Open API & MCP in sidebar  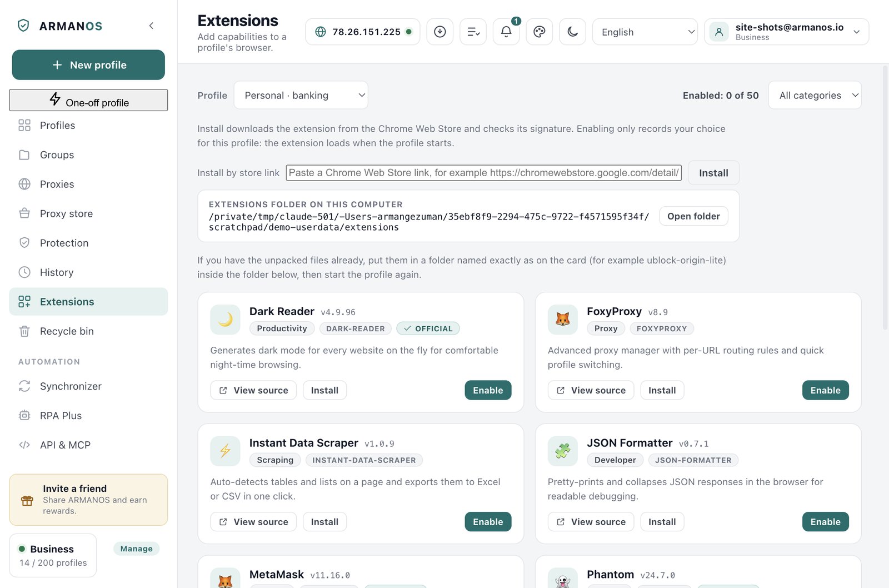(88, 445)
